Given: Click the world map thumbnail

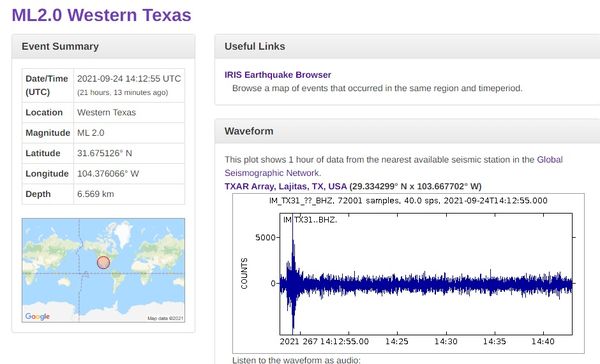Looking at the screenshot, I should (x=103, y=270).
